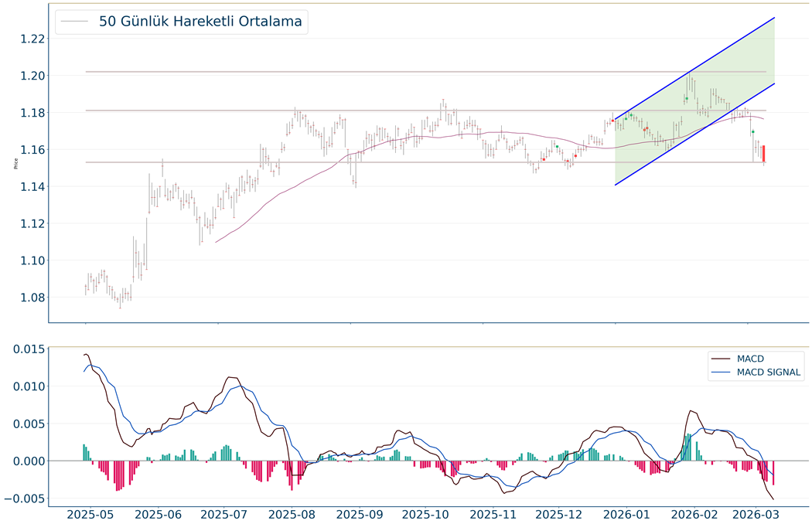Click the moving average line sample in top legend

73,22
